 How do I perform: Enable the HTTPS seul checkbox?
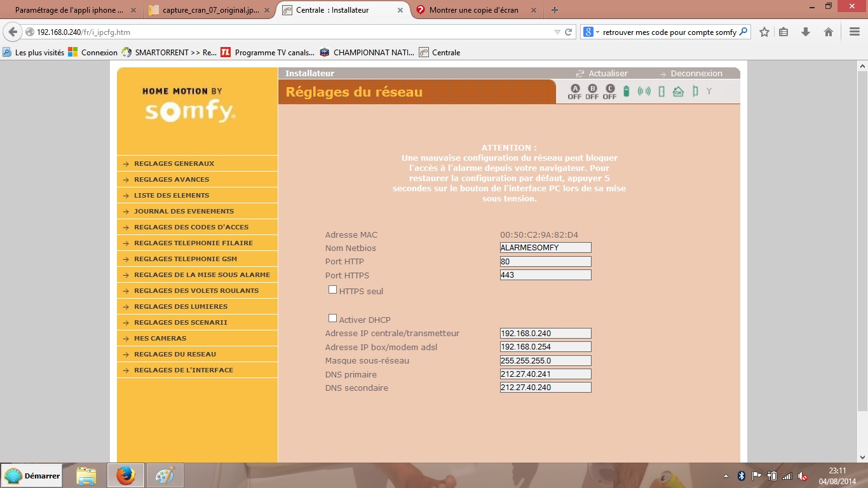coord(332,290)
